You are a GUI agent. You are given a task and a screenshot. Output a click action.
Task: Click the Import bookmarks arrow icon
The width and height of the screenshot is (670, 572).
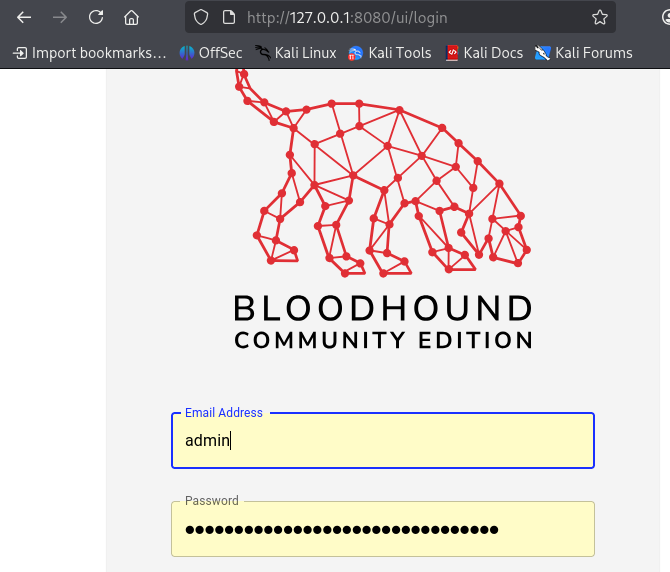click(x=20, y=53)
